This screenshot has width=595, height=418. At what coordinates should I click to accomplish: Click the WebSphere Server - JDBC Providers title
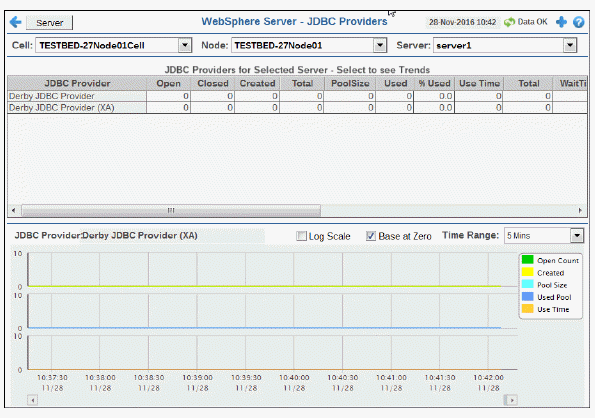(294, 22)
